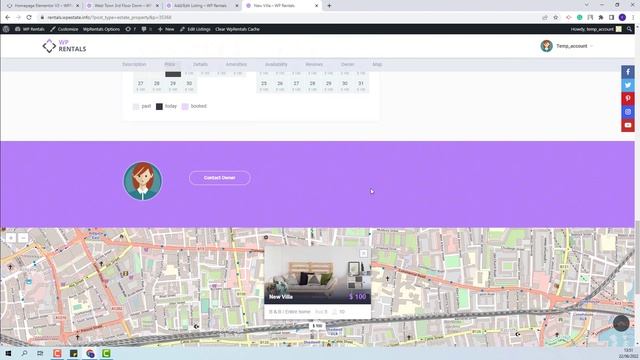Image resolution: width=640 pixels, height=360 pixels.
Task: Bookmark the page with the star icon
Action: 556,17
